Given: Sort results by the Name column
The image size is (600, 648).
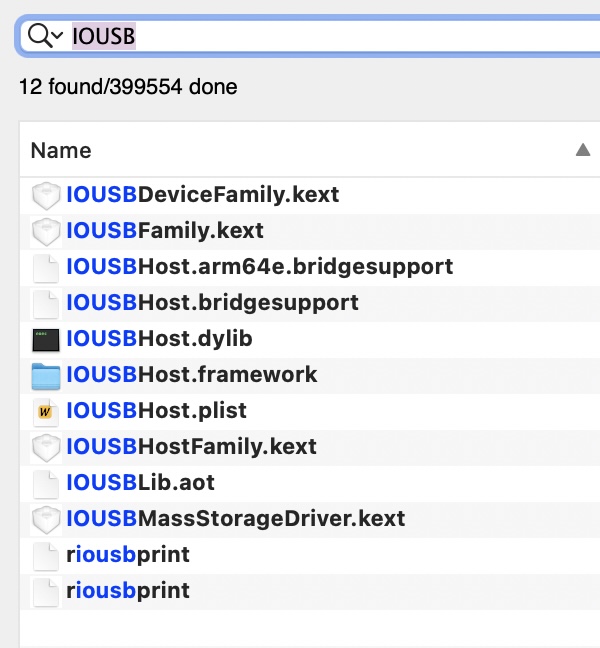Looking at the screenshot, I should (x=61, y=150).
